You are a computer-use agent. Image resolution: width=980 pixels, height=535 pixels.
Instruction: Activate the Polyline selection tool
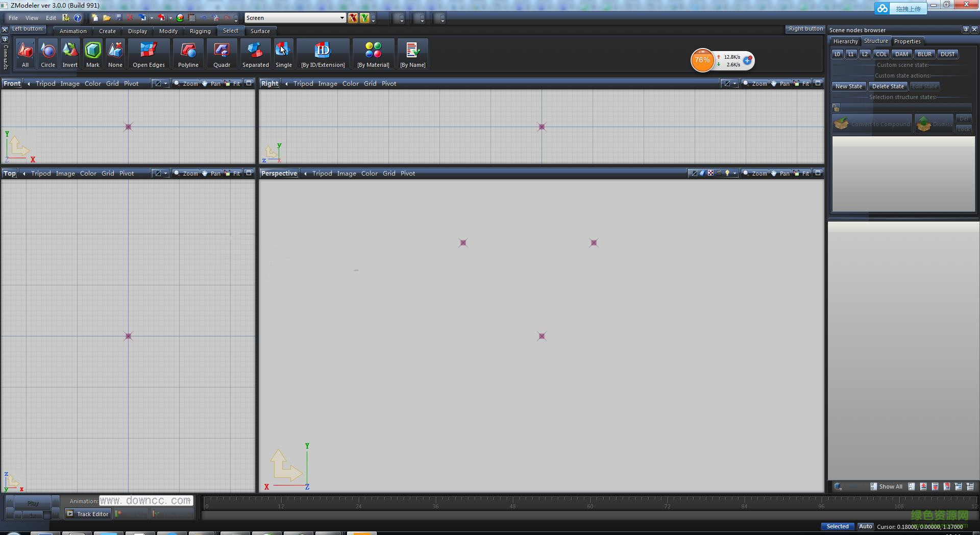click(188, 54)
